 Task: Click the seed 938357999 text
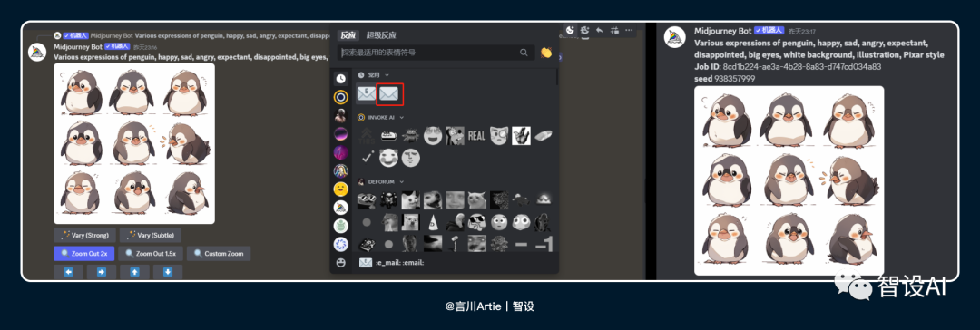coord(724,79)
